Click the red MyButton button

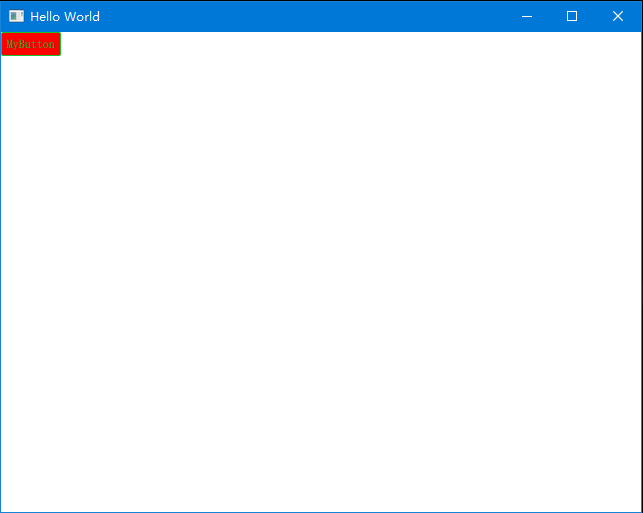tap(31, 44)
